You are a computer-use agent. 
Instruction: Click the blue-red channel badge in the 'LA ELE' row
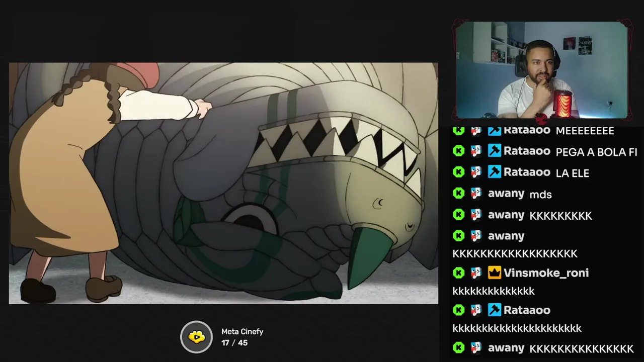click(x=476, y=172)
